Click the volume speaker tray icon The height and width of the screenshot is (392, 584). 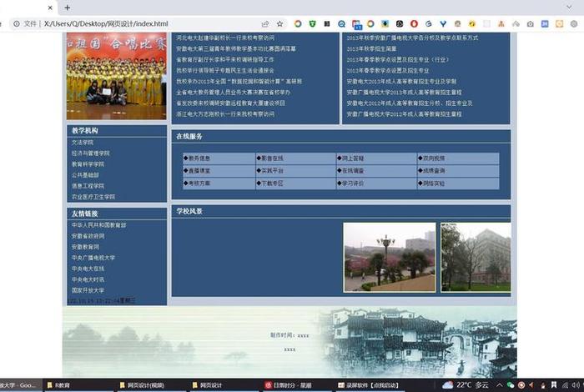pos(576,385)
